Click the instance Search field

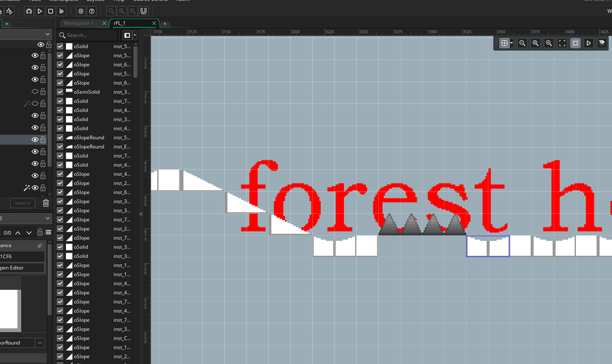[x=88, y=35]
